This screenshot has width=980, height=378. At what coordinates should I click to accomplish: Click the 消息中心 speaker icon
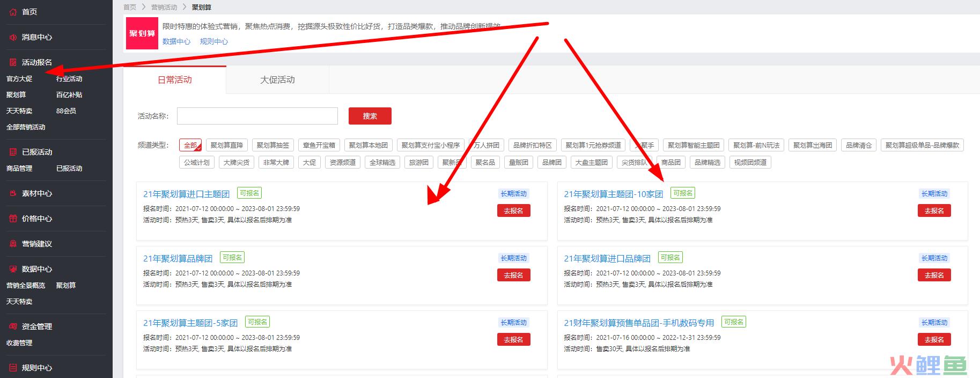(13, 37)
